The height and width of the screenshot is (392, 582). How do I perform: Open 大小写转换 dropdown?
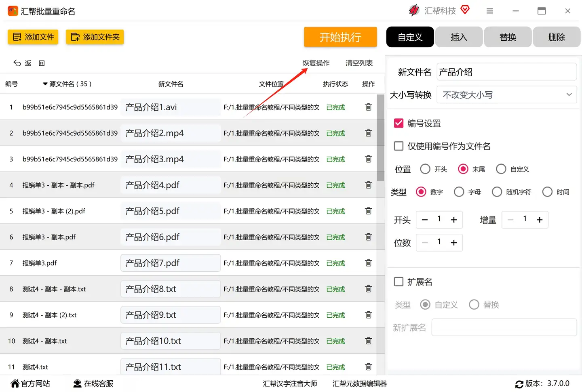coord(507,95)
